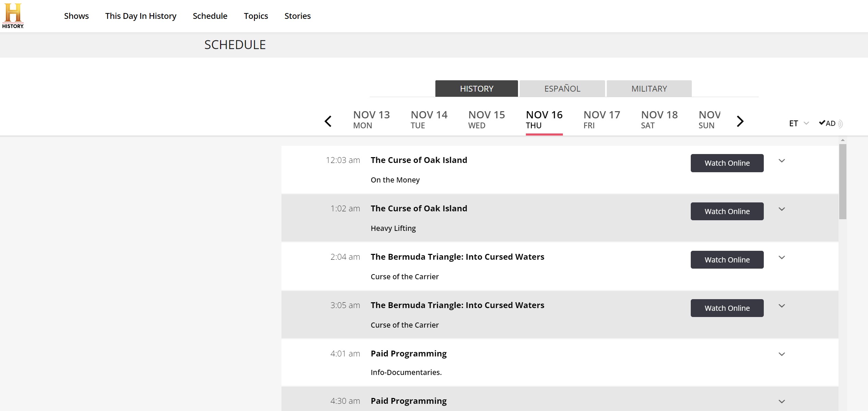Image resolution: width=868 pixels, height=411 pixels.
Task: Watch Online for 3:05 am Curse of the Carrier
Action: point(727,308)
